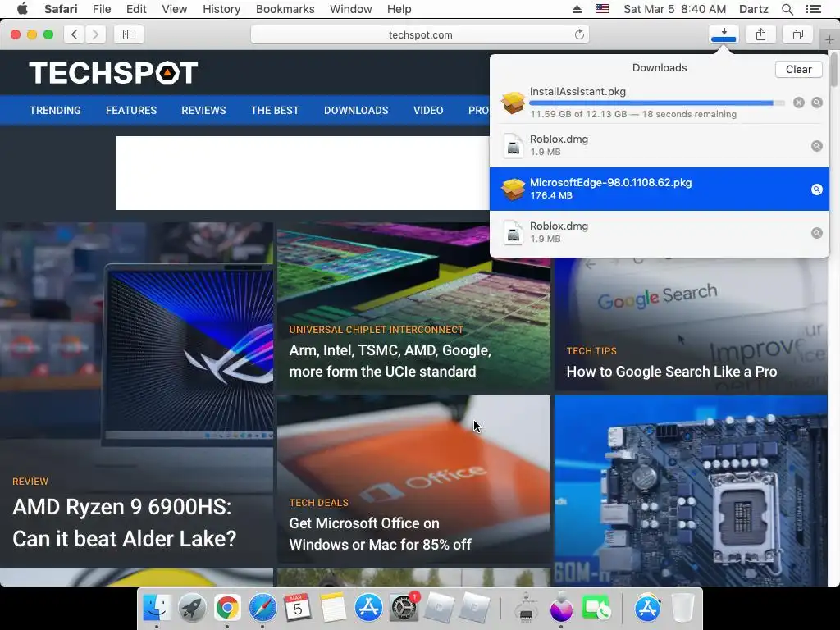Cancel the InstallAssistant.pkg download
840x630 pixels.
tap(799, 103)
